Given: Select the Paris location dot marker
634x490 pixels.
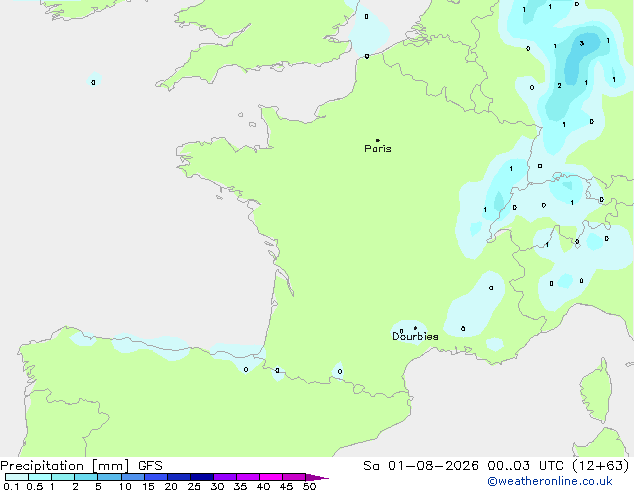Looking at the screenshot, I should [x=378, y=140].
